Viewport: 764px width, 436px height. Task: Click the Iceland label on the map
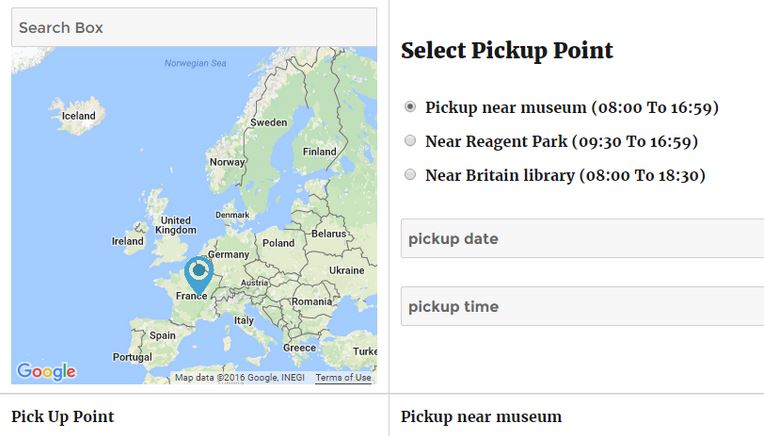click(78, 116)
